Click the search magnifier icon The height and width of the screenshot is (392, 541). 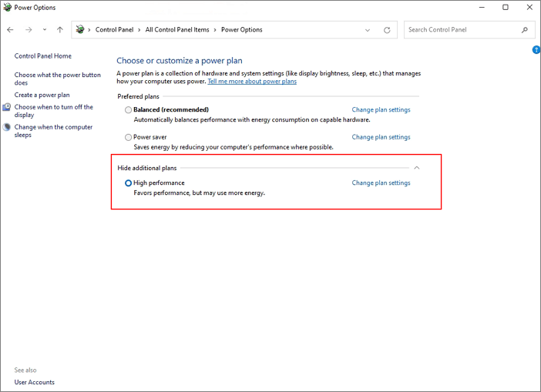click(x=525, y=30)
